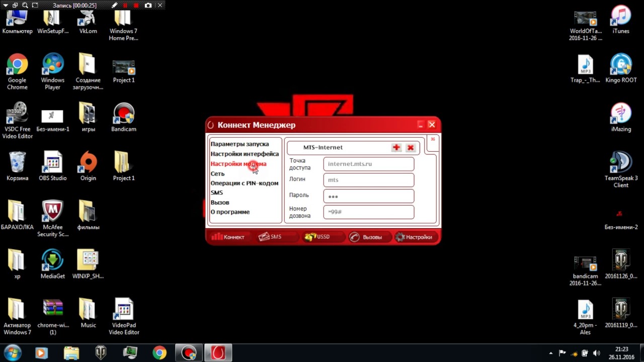Open Google Chrome from the taskbar
Viewport: 644px width, 362px height.
159,353
